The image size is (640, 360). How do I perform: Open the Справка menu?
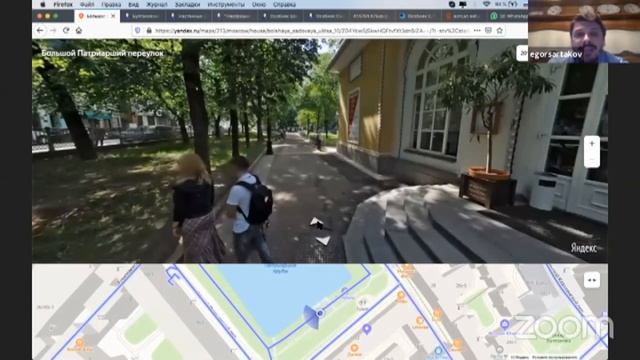tap(284, 4)
